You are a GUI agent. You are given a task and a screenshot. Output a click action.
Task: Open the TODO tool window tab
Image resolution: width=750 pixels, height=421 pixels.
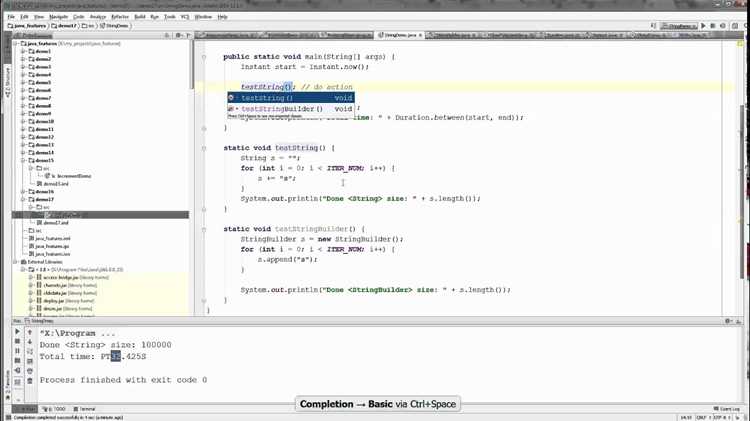point(54,409)
